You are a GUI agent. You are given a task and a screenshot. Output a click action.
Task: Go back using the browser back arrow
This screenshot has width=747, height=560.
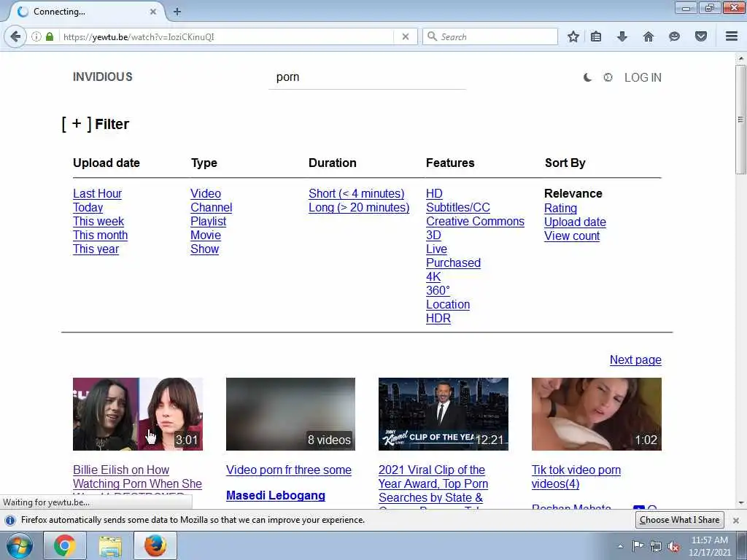[15, 36]
